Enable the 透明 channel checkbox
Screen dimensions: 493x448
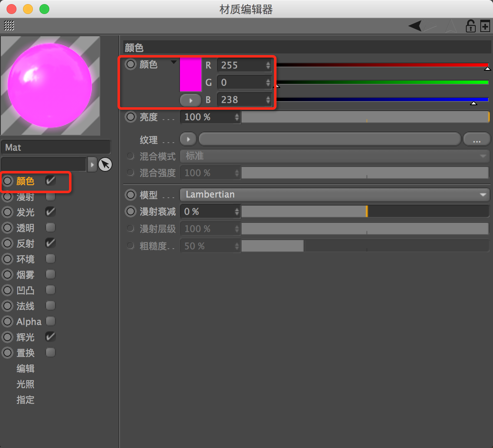(x=50, y=227)
